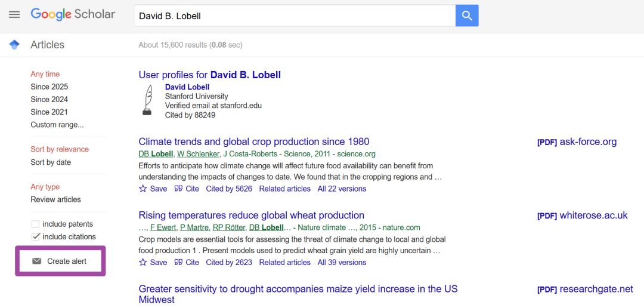The width and height of the screenshot is (644, 308).
Task: Click the graduation cap Articles icon
Action: point(14,45)
